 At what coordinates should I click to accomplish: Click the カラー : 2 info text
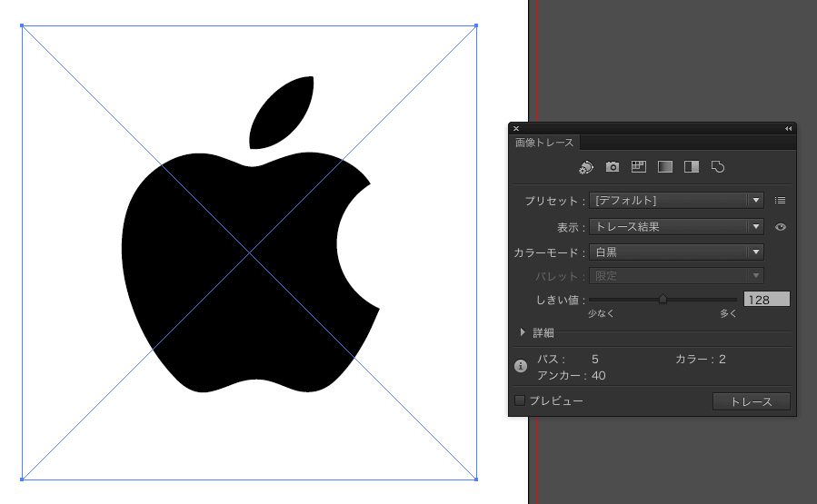(x=701, y=360)
